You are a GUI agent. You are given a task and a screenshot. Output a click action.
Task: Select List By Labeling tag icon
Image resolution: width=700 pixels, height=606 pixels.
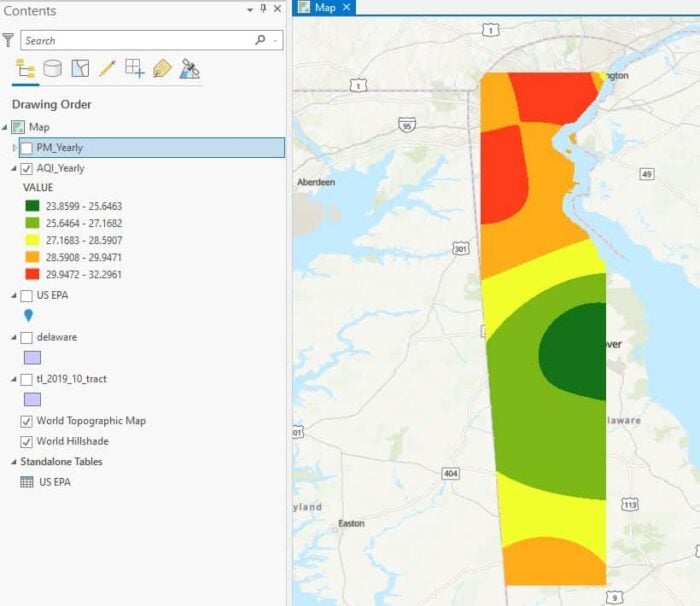(x=162, y=68)
